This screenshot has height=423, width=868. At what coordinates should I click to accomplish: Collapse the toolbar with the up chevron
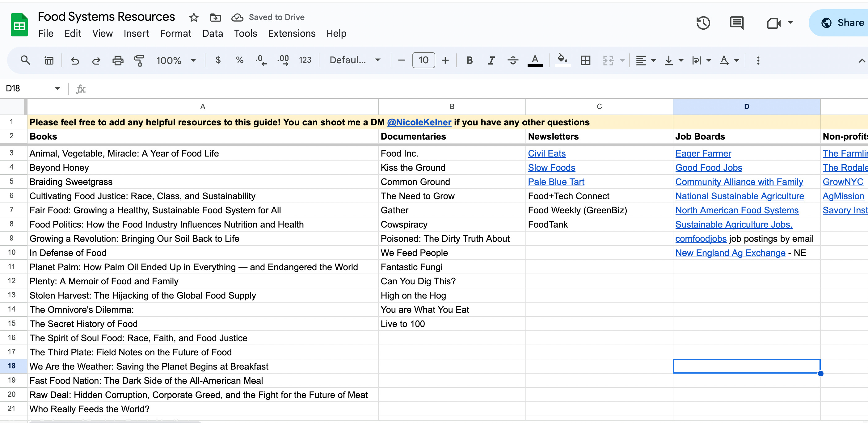pyautogui.click(x=862, y=61)
